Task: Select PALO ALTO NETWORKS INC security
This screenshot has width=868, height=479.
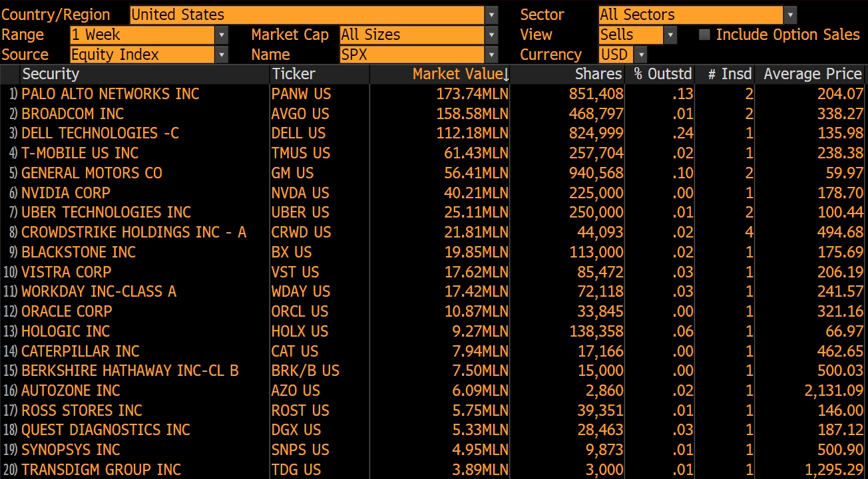Action: point(110,94)
